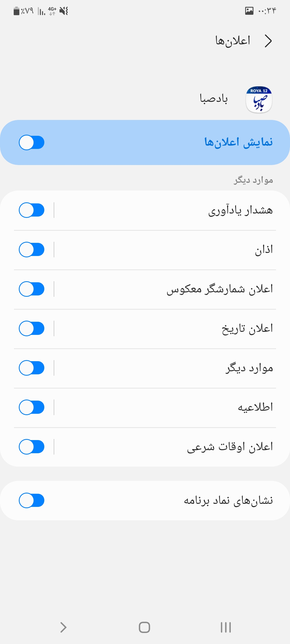Tap the battery icon in status bar
Viewport: 290px width, 644px height.
click(17, 11)
